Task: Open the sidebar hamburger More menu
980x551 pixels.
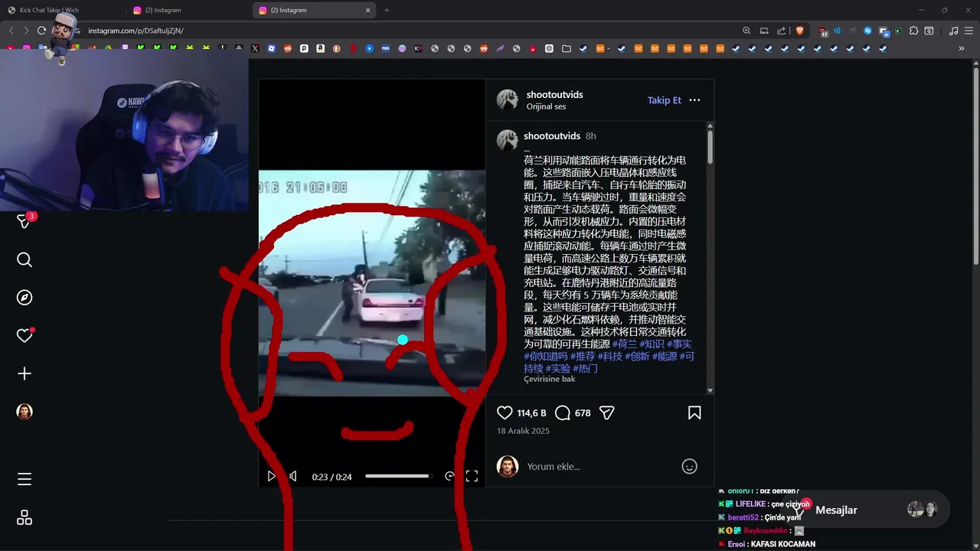Action: (x=24, y=480)
